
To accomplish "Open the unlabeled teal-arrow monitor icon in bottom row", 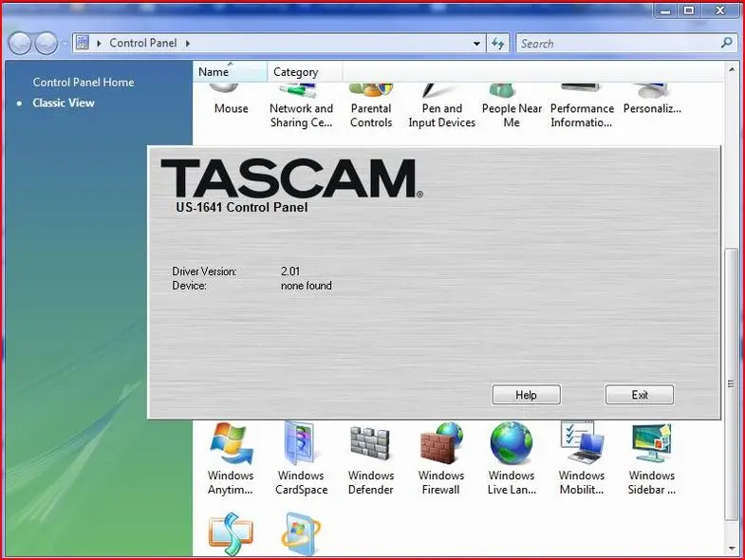I will point(231,533).
